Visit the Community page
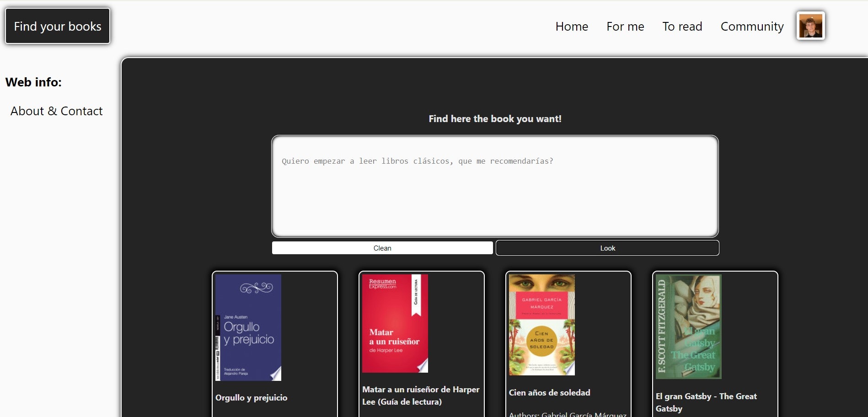The width and height of the screenshot is (868, 417). pos(752,27)
